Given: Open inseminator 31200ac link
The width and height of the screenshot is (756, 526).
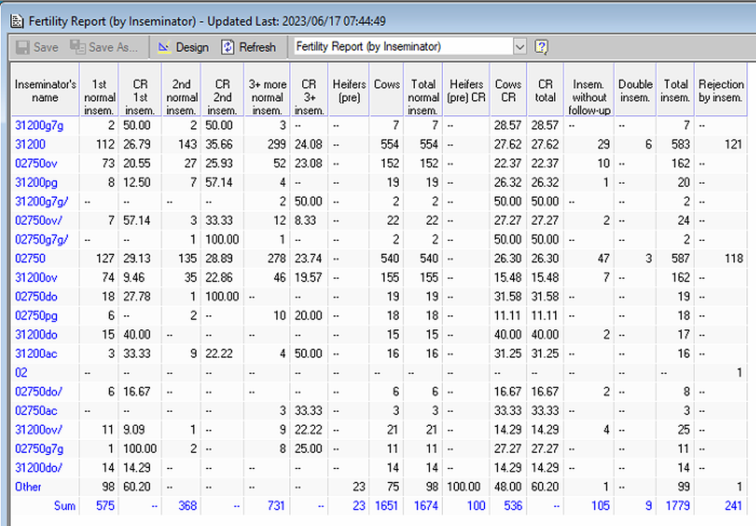Looking at the screenshot, I should (36, 354).
